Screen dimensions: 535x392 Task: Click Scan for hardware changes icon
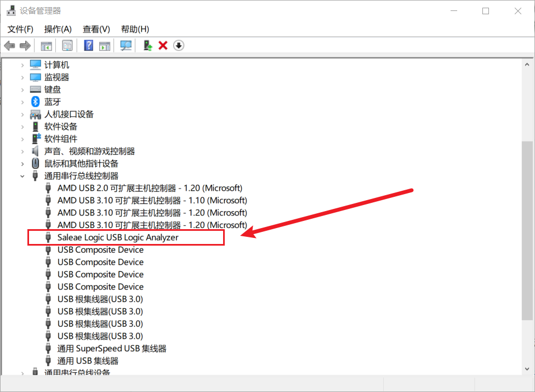(x=126, y=46)
